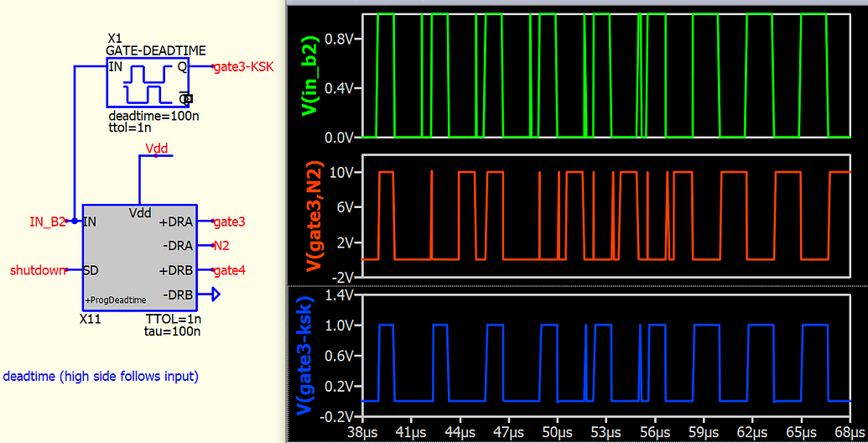
Task: Select the gate4 net label
Action: [230, 271]
